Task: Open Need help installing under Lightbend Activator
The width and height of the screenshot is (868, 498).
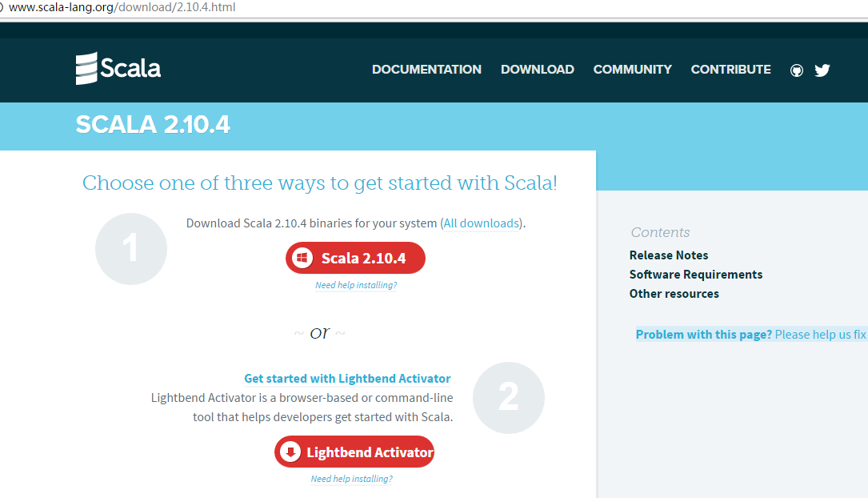Action: (x=351, y=479)
